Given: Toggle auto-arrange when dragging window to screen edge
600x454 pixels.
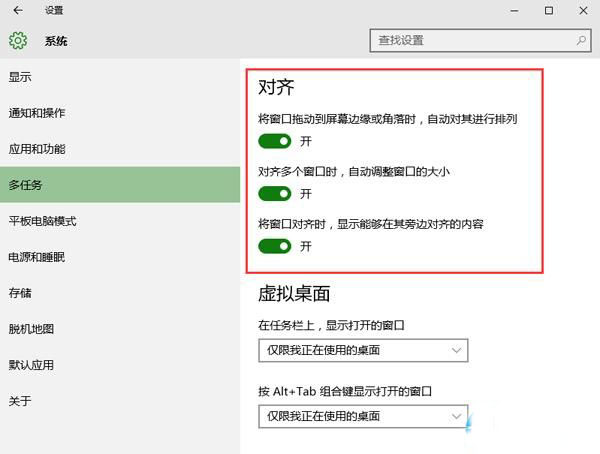Looking at the screenshot, I should [x=274, y=141].
